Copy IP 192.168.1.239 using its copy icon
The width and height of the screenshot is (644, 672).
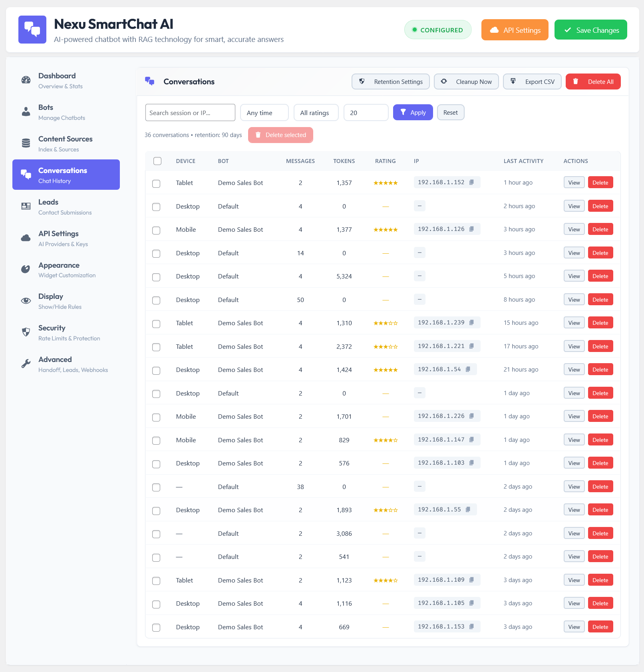click(x=471, y=322)
